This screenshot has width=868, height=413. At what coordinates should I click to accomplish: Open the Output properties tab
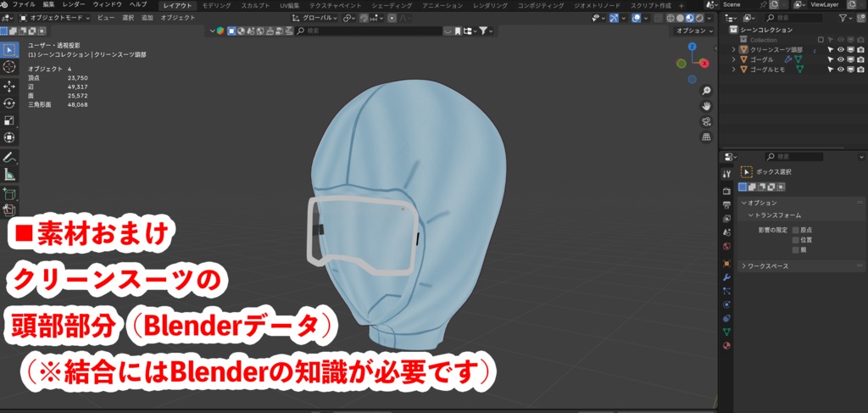(x=726, y=205)
